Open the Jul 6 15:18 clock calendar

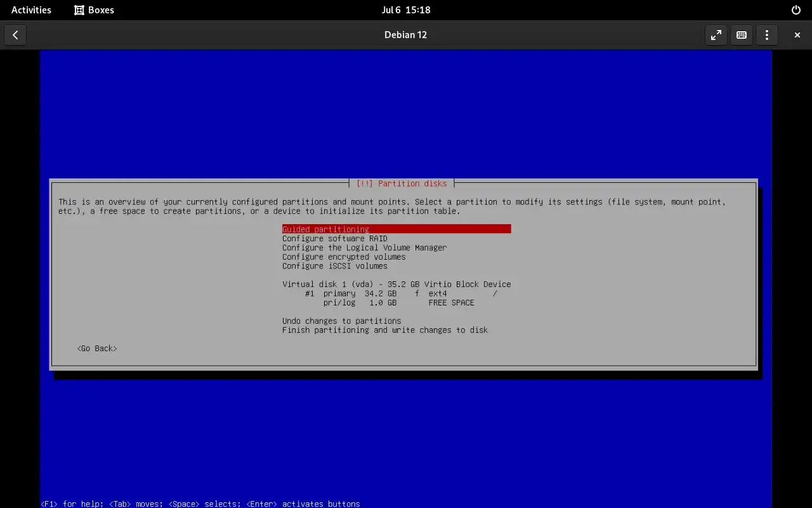(406, 10)
